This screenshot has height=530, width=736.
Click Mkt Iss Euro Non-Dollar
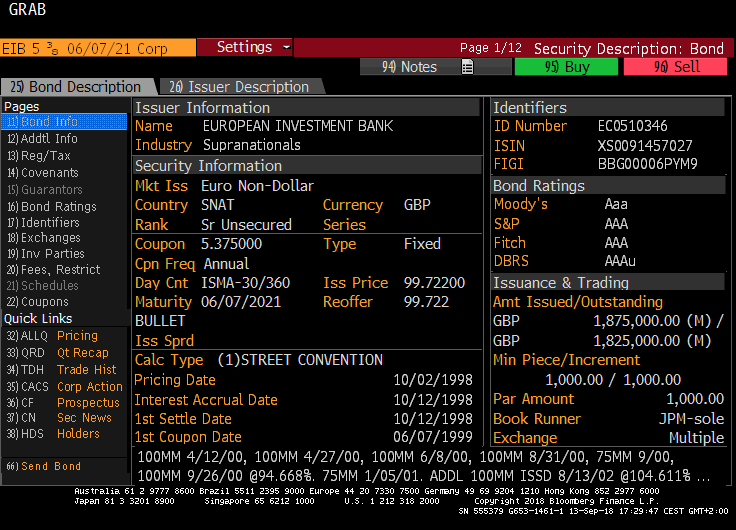point(257,186)
